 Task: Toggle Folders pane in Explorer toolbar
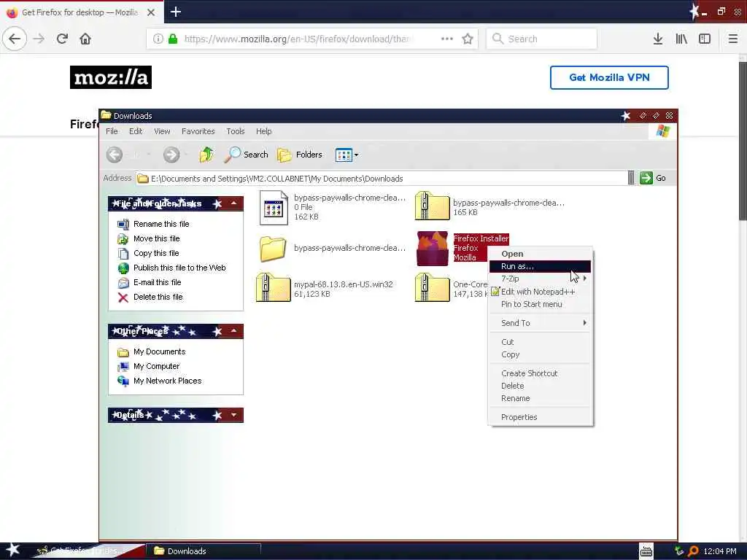click(300, 155)
